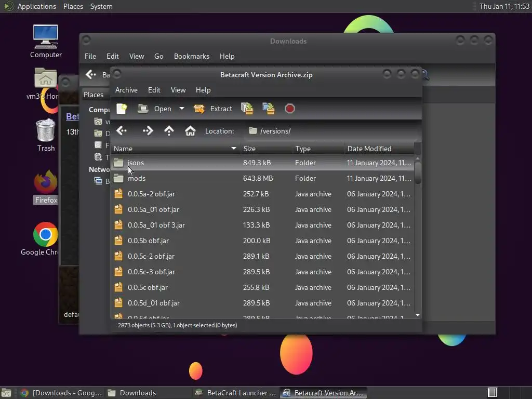This screenshot has width=532, height=399.
Task: Select the file 0.0.5d_01 obf.jar
Action: 262,303
